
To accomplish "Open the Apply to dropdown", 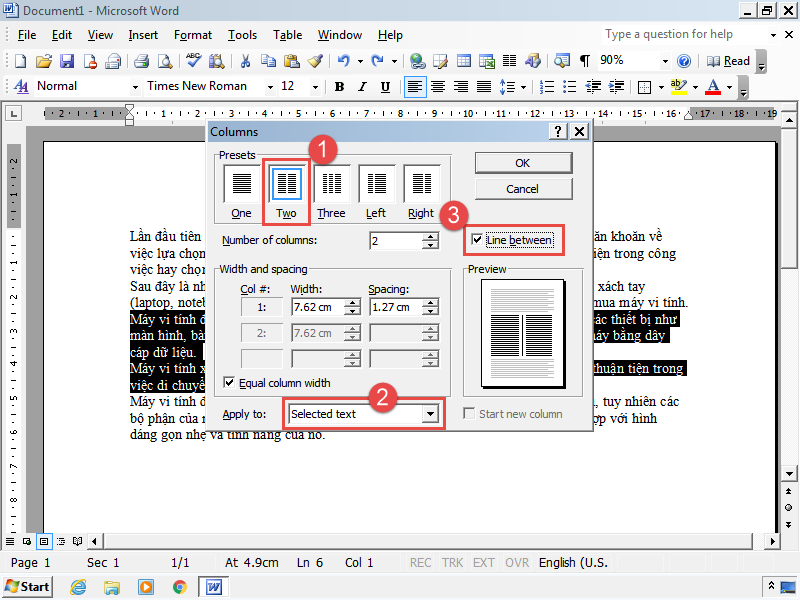I will coord(430,414).
